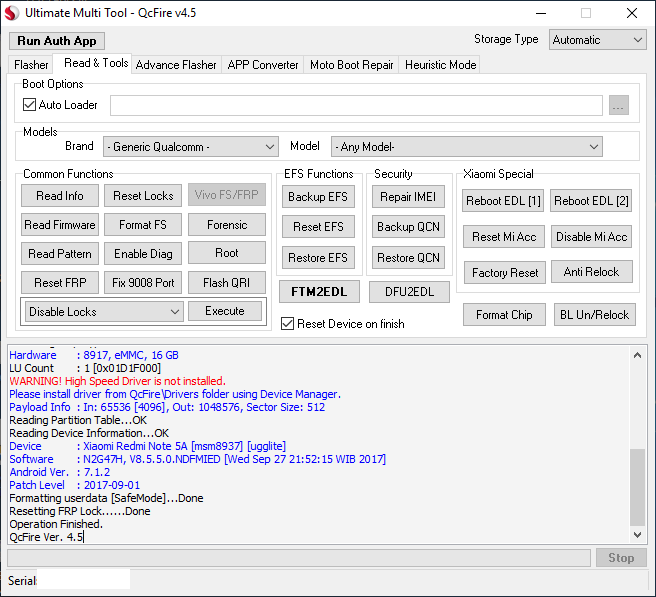The width and height of the screenshot is (656, 597).
Task: Click the Run Auth App button
Action: [x=56, y=41]
